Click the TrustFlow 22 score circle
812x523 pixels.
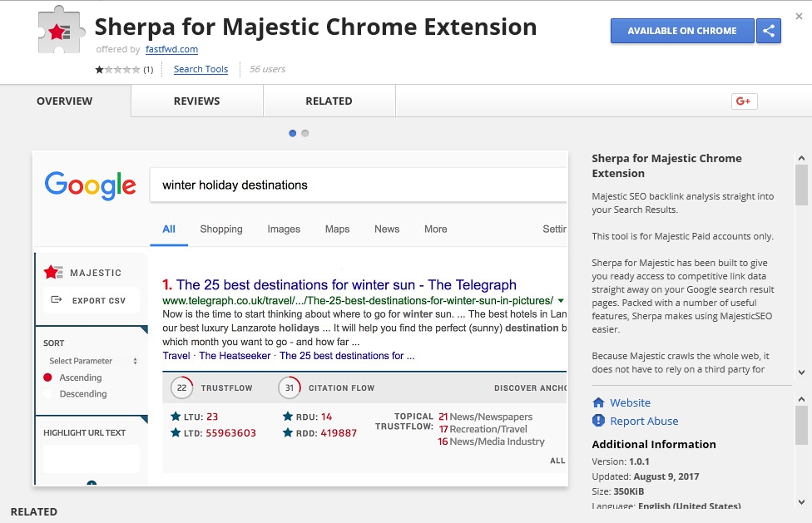coord(181,387)
